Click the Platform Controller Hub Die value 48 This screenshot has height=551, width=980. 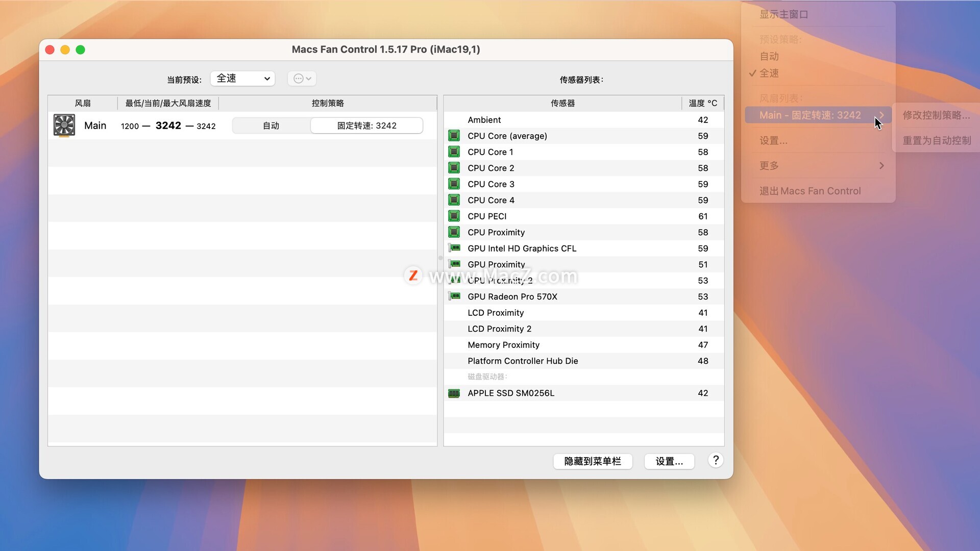point(703,361)
